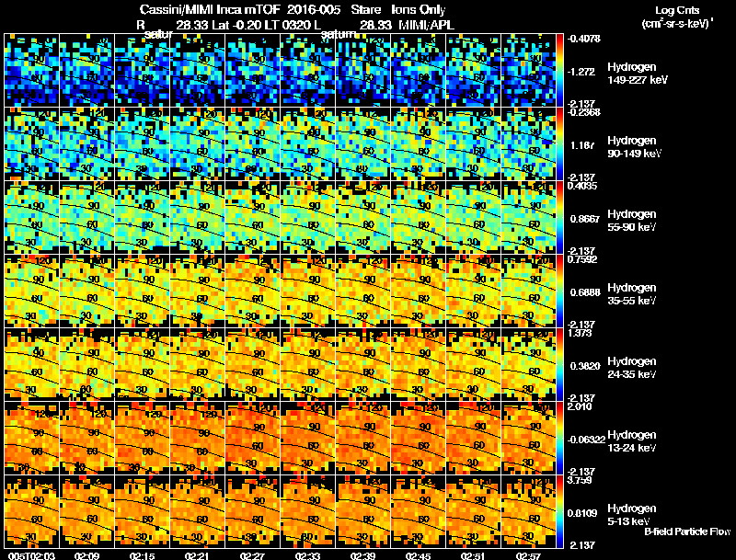Click the Hydrogen 24-35 keV row label
This screenshot has width=736, height=560.
(632, 368)
